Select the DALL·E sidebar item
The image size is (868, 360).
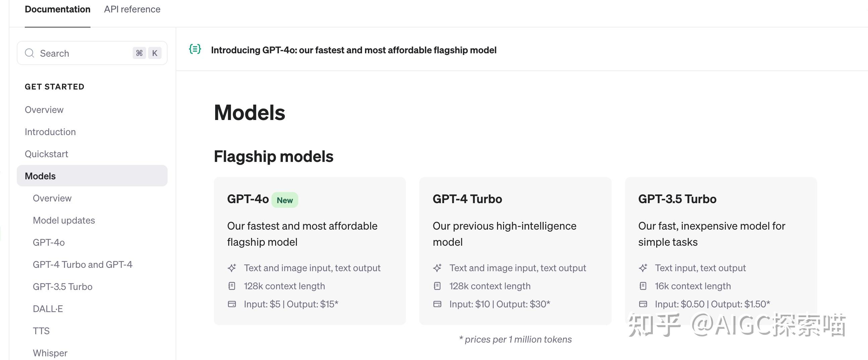pyautogui.click(x=48, y=308)
